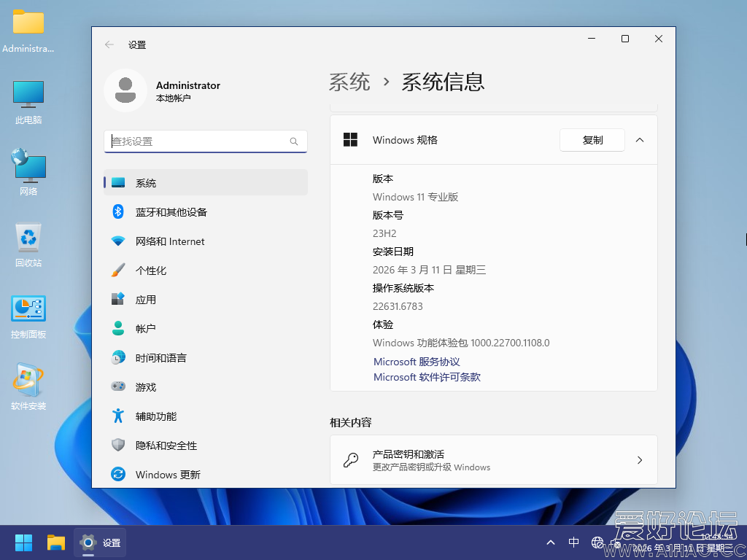Open 隐私和安全性 shield icon
The image size is (747, 560).
118,445
